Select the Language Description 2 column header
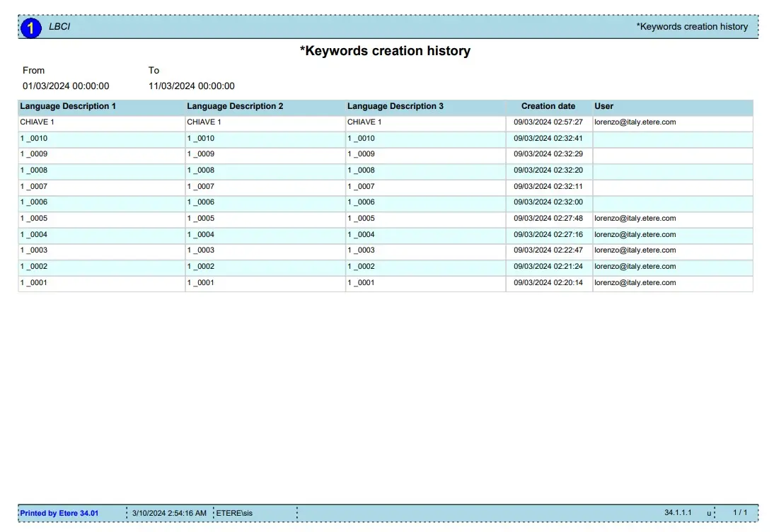Viewport: 774px width, 532px height. [x=235, y=106]
